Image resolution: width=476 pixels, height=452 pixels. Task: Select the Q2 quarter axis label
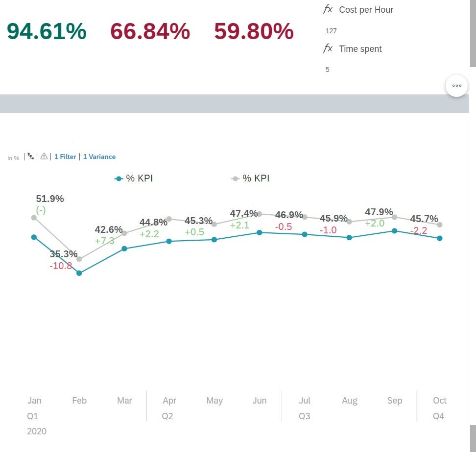click(x=167, y=416)
